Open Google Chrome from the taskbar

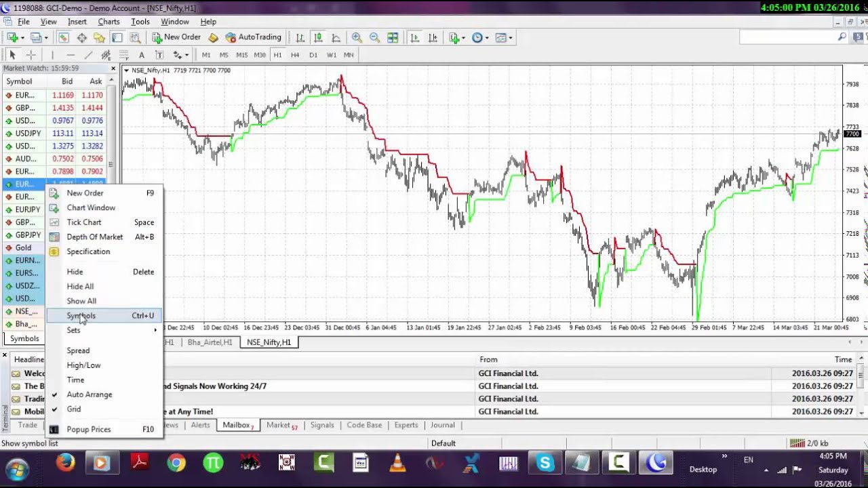(176, 464)
